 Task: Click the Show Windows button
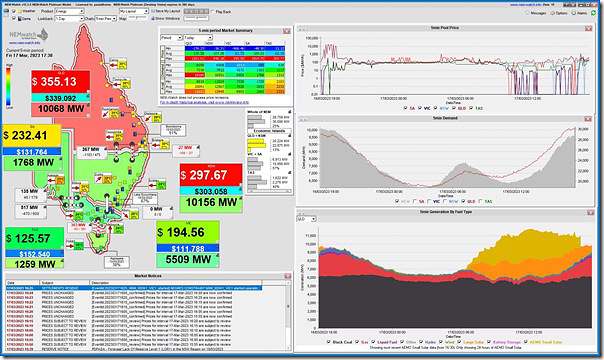coord(166,18)
